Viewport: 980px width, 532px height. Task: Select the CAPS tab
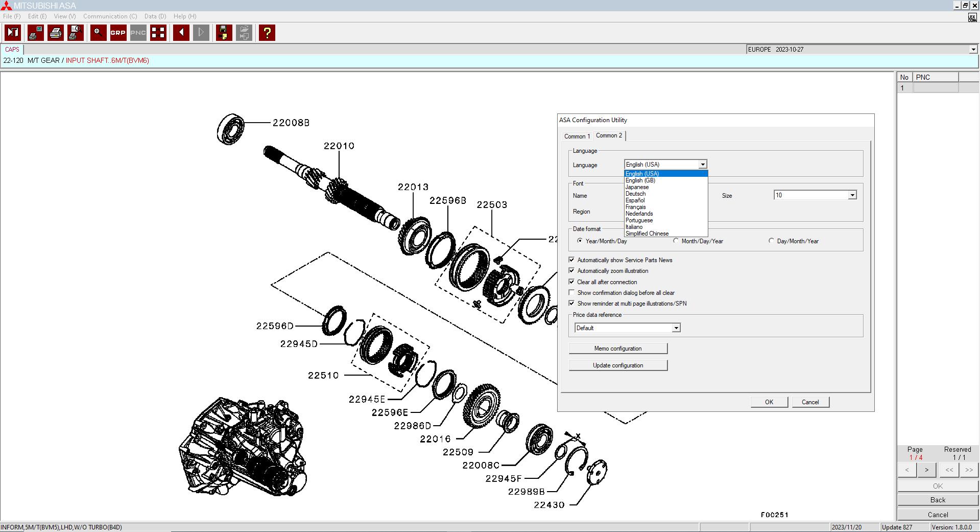pyautogui.click(x=12, y=50)
